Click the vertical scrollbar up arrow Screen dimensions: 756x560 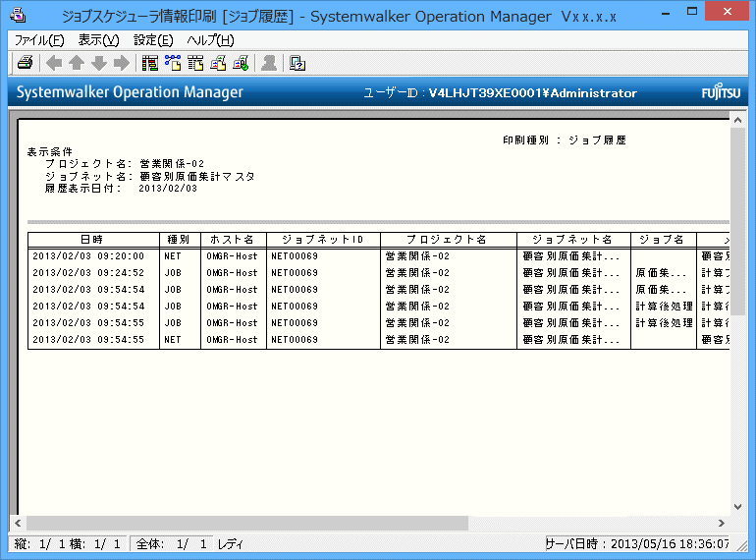coord(737,120)
